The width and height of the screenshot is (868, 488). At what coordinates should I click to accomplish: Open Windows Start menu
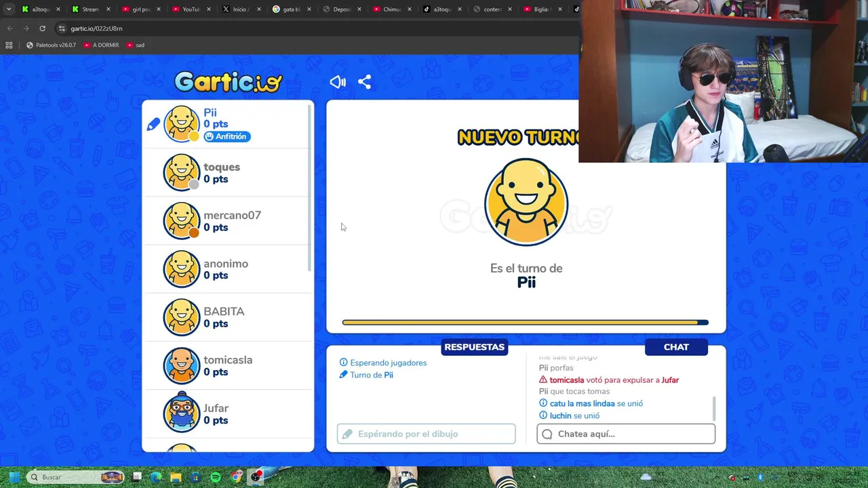[14, 477]
